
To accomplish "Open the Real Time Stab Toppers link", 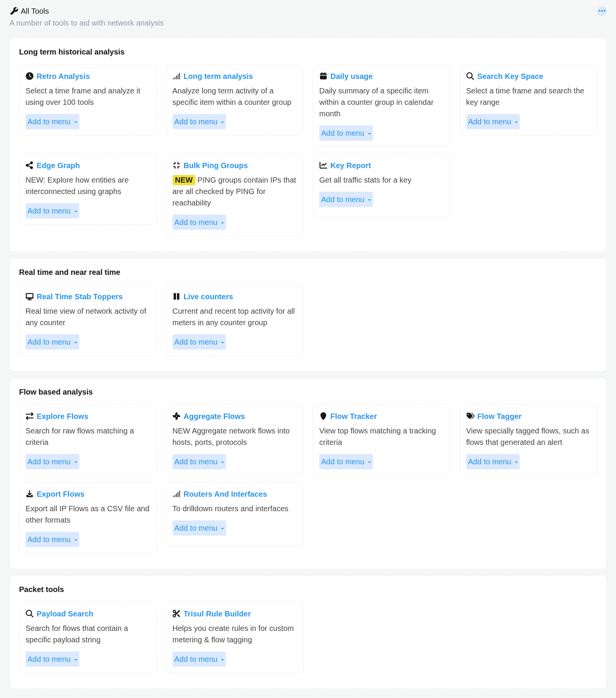I will tap(80, 297).
